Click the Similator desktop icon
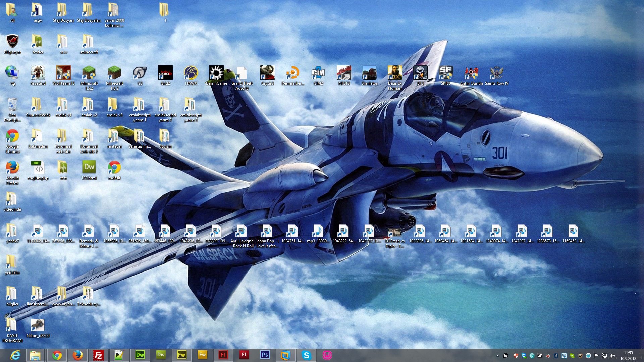644x362 pixels. click(x=369, y=76)
